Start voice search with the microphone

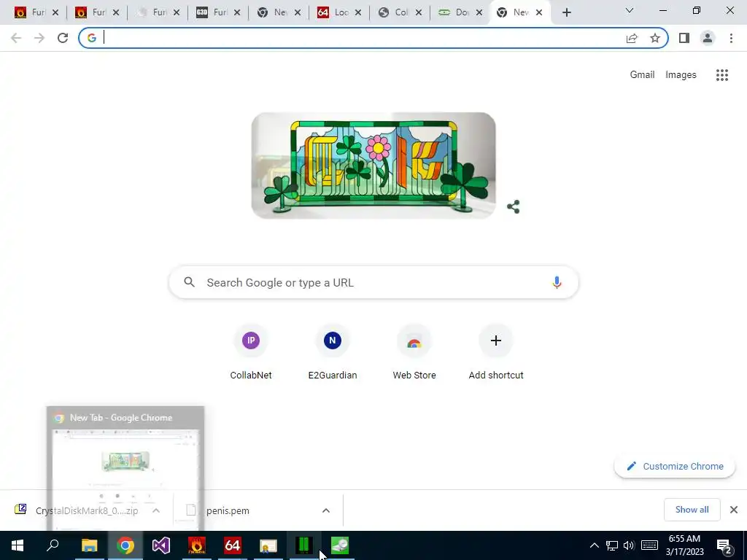pos(557,282)
